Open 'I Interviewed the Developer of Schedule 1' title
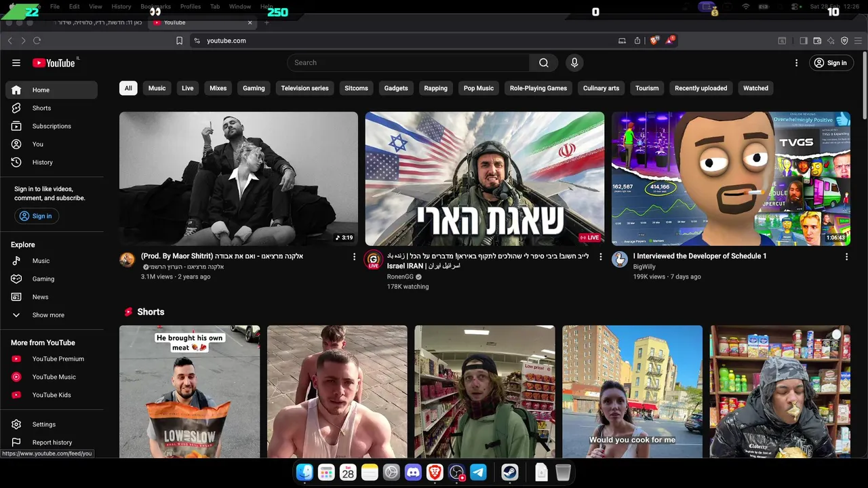This screenshot has height=488, width=868. (x=700, y=256)
